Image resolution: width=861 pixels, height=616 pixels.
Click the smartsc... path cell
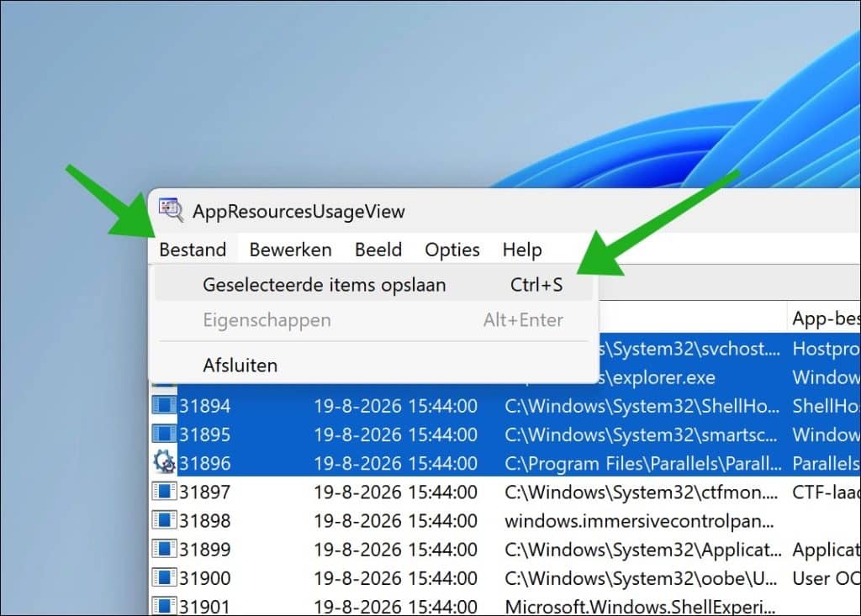point(642,434)
